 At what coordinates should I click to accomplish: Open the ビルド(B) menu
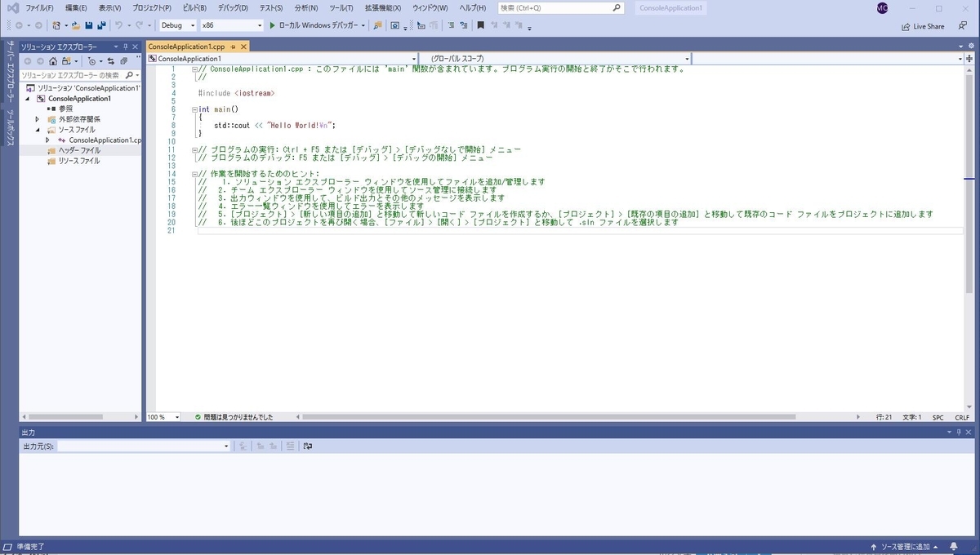pyautogui.click(x=194, y=8)
